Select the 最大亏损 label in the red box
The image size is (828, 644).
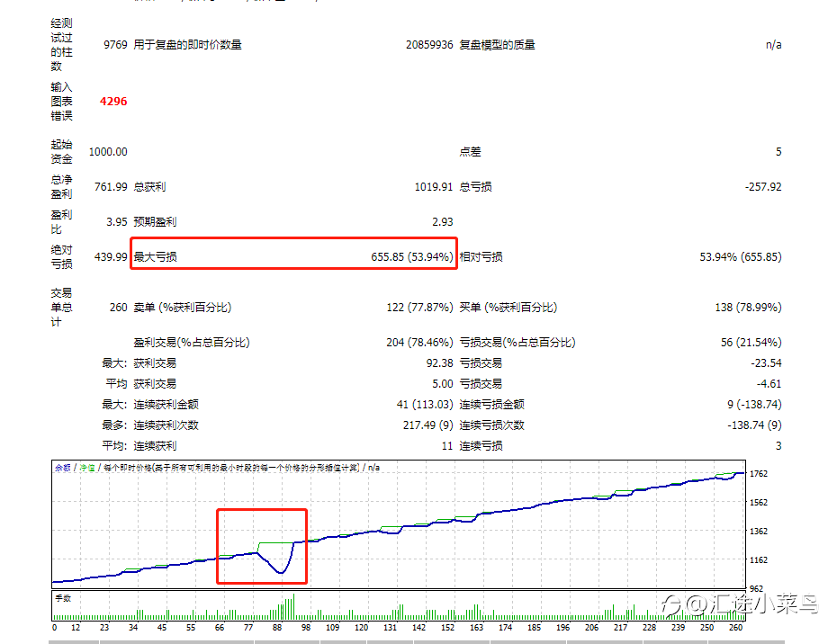(x=155, y=257)
